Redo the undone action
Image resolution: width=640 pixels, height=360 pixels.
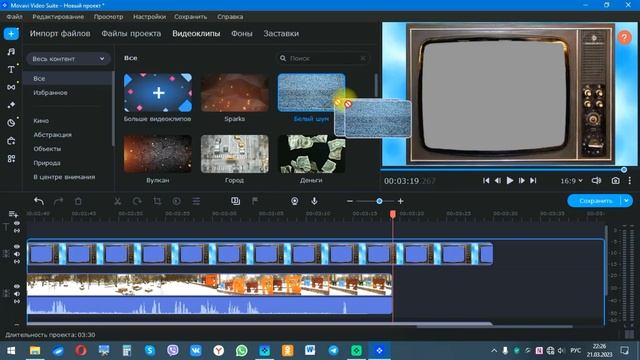pyautogui.click(x=58, y=201)
